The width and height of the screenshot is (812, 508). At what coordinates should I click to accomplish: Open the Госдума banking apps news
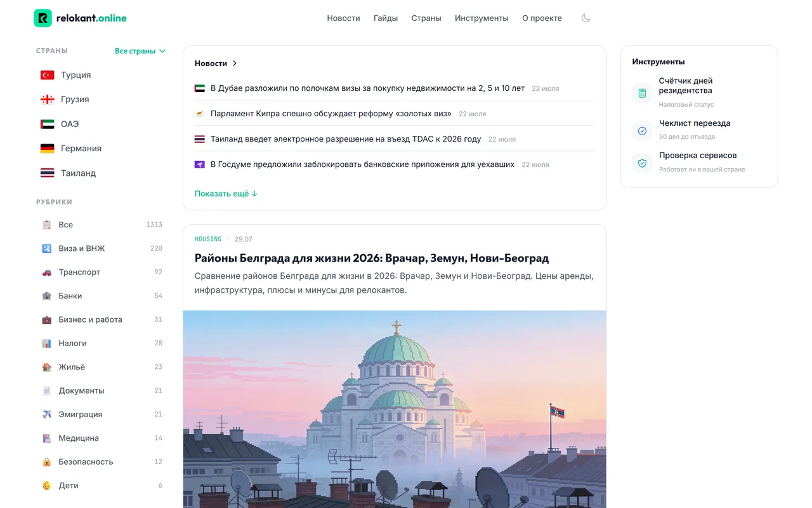pyautogui.click(x=362, y=164)
